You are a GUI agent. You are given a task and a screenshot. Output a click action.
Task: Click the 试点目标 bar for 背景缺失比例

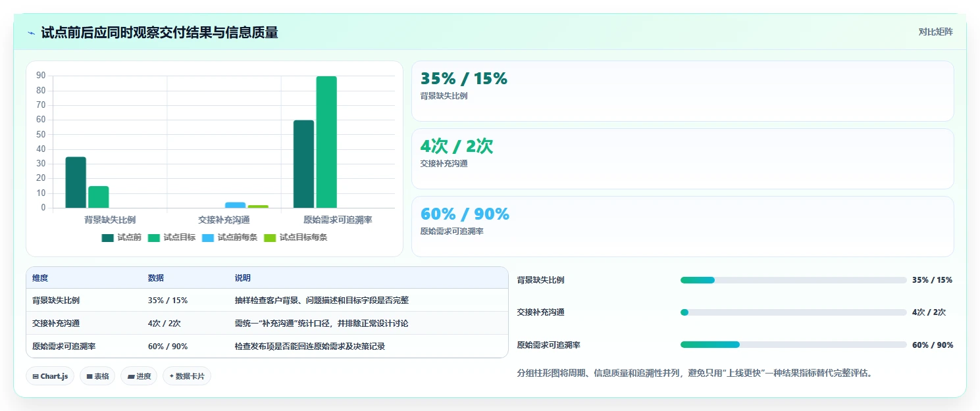tap(99, 197)
